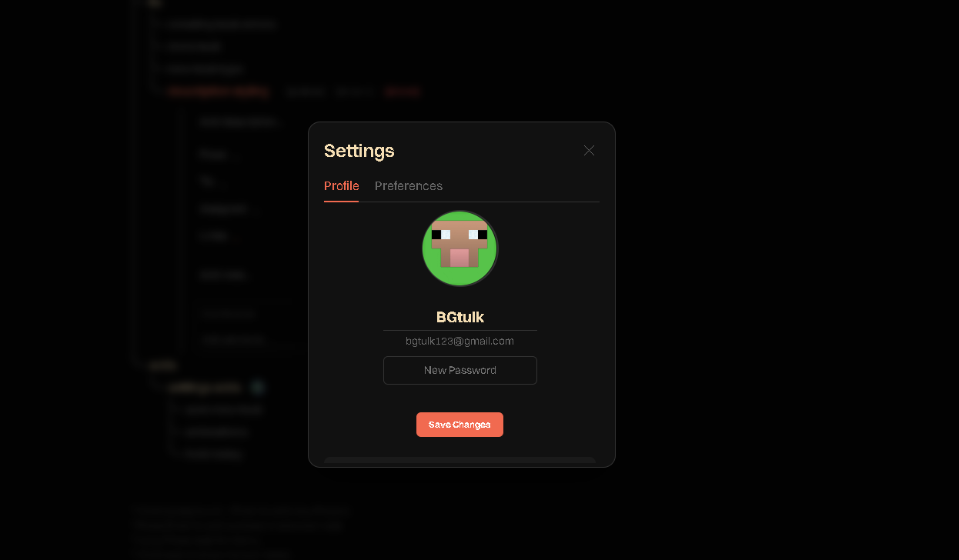The image size is (959, 560).
Task: Edit the BGtulk username field
Action: tap(460, 317)
